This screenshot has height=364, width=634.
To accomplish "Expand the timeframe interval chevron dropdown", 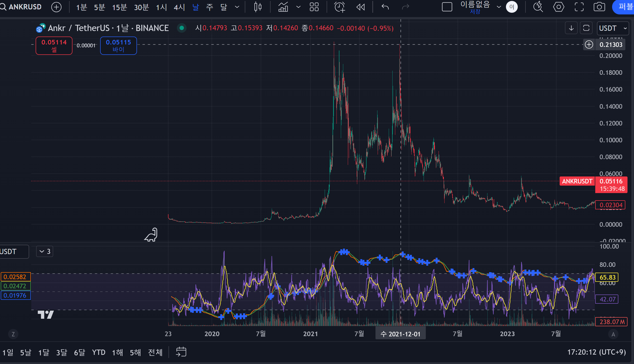I will [x=237, y=7].
